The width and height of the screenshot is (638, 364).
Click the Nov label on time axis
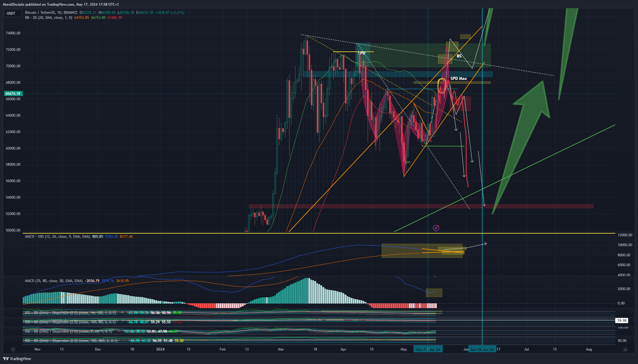tap(37, 349)
